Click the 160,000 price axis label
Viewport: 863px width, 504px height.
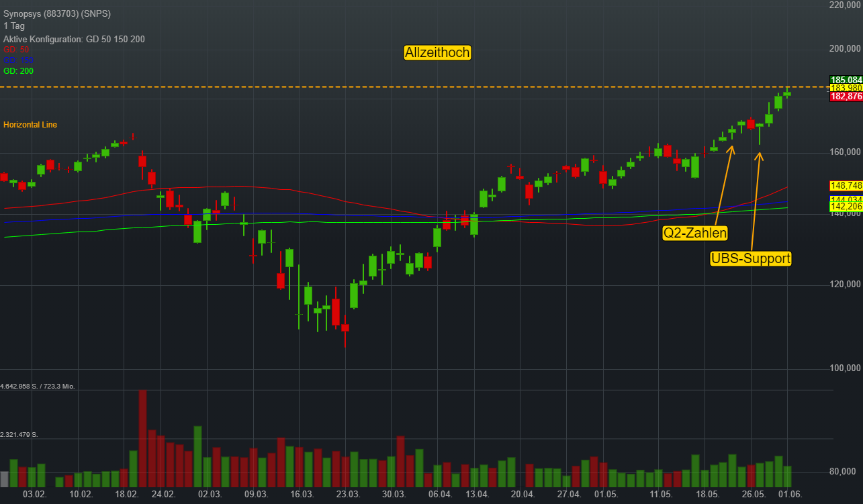click(845, 152)
